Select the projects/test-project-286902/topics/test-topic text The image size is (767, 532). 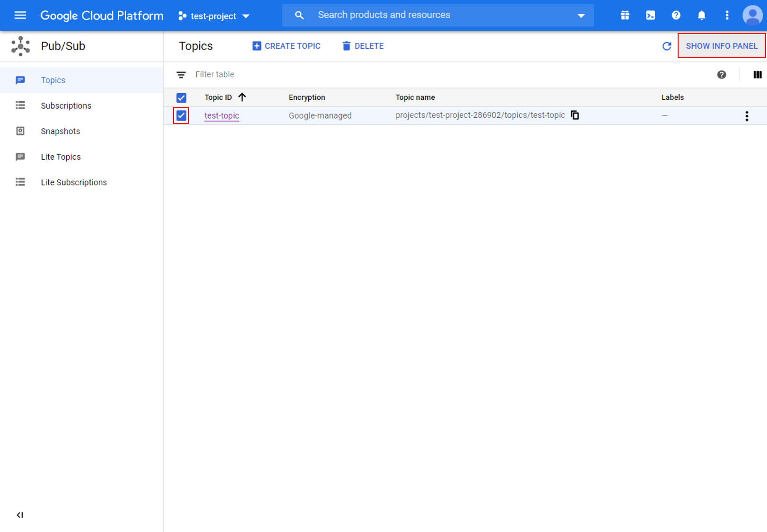pyautogui.click(x=480, y=115)
